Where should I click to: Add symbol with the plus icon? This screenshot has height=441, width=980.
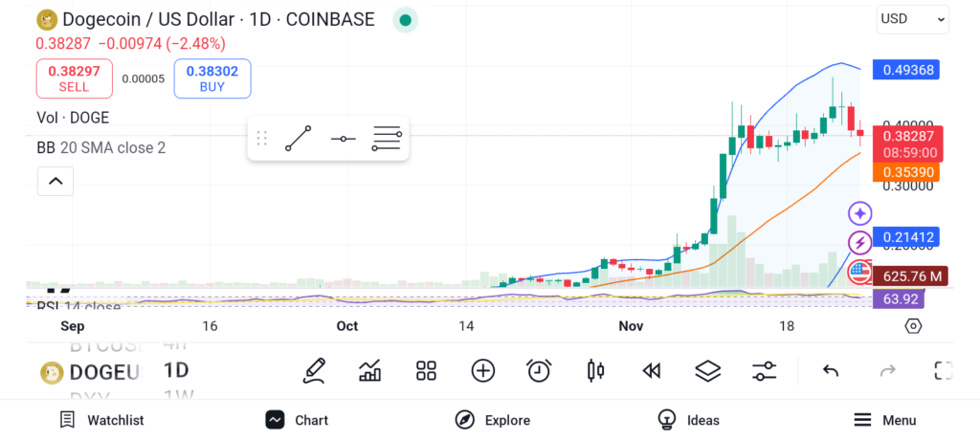pyautogui.click(x=483, y=371)
